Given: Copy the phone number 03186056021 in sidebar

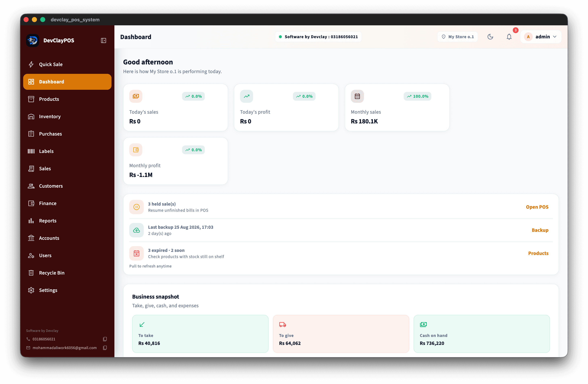Looking at the screenshot, I should coord(105,339).
